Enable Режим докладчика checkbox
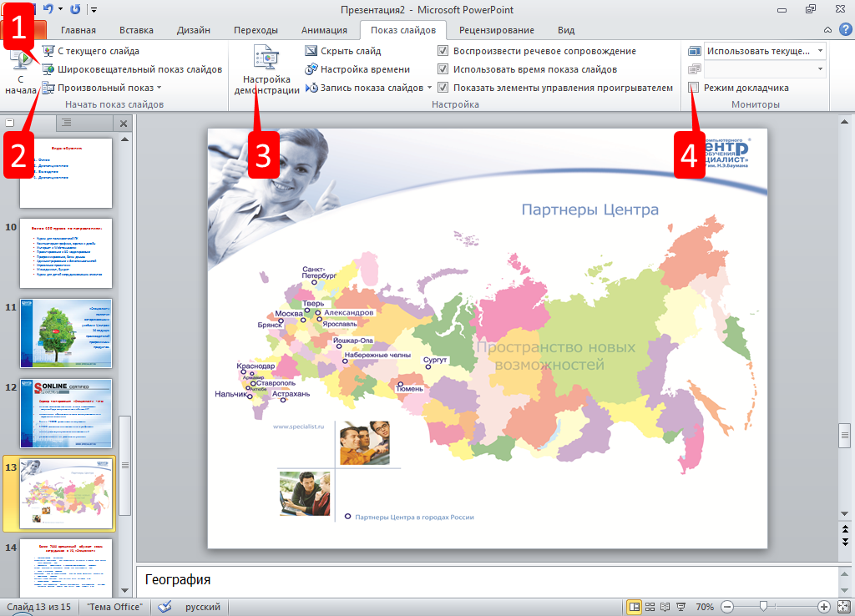 click(694, 88)
